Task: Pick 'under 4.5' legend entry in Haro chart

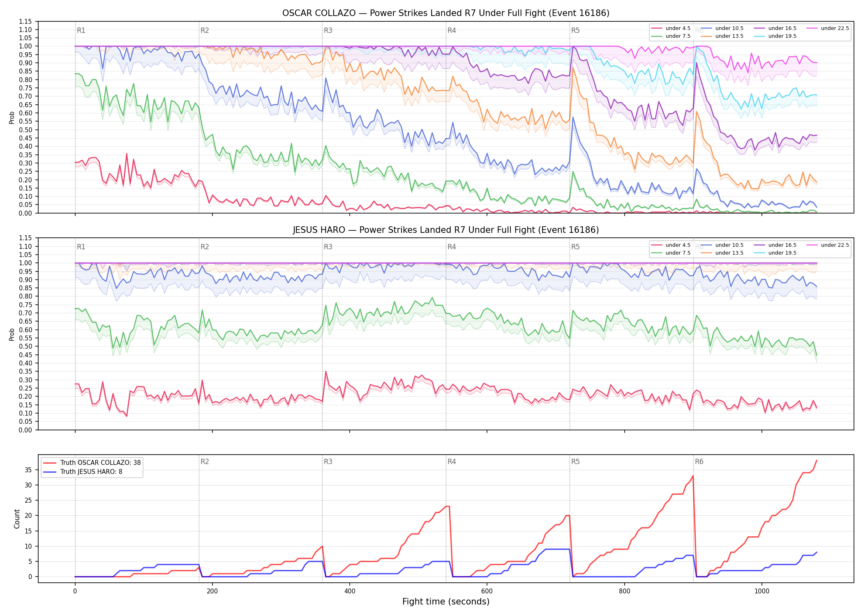Action: pyautogui.click(x=671, y=245)
